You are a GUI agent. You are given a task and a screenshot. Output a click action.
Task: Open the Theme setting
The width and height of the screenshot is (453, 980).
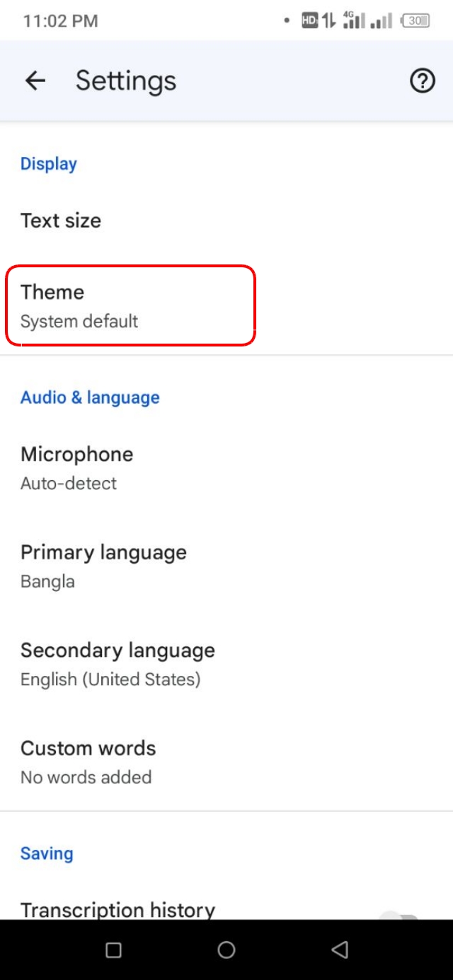click(130, 305)
